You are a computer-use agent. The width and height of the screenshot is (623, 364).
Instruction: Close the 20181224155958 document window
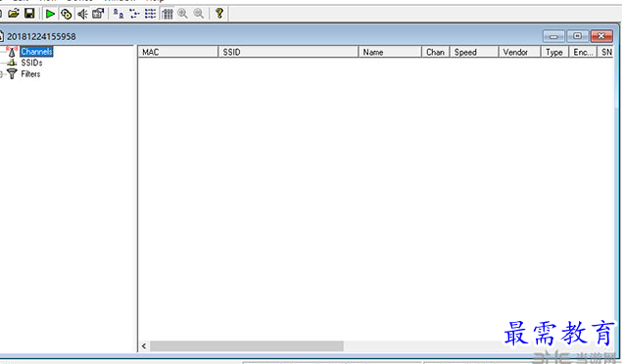601,36
